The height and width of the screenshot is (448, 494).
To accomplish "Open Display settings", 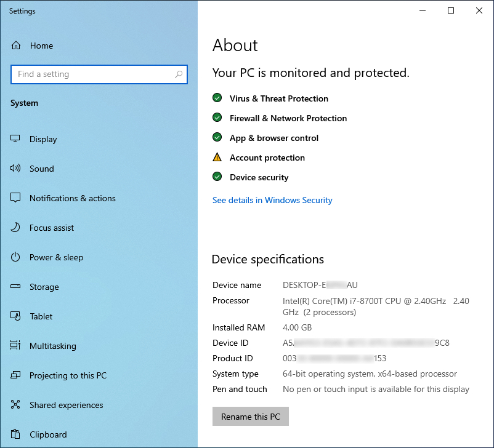I will point(43,139).
